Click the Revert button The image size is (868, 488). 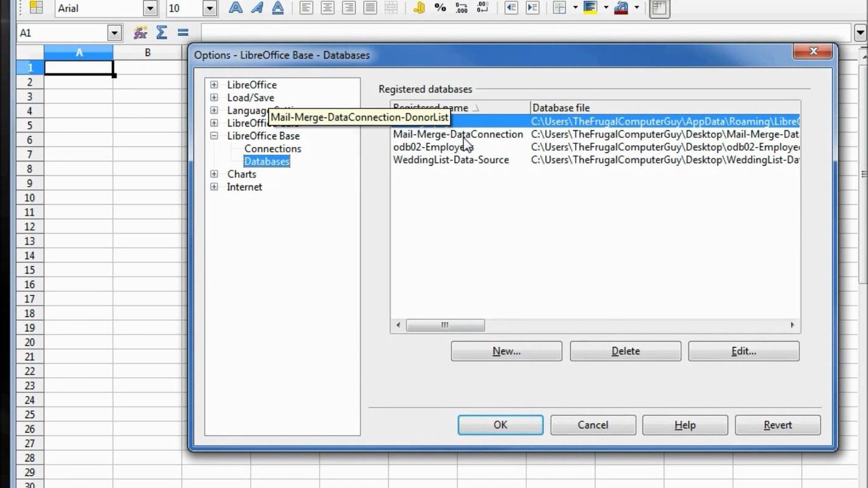point(778,425)
